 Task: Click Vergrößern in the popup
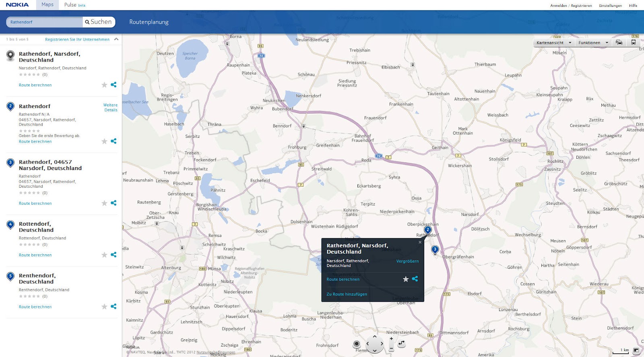coord(407,261)
